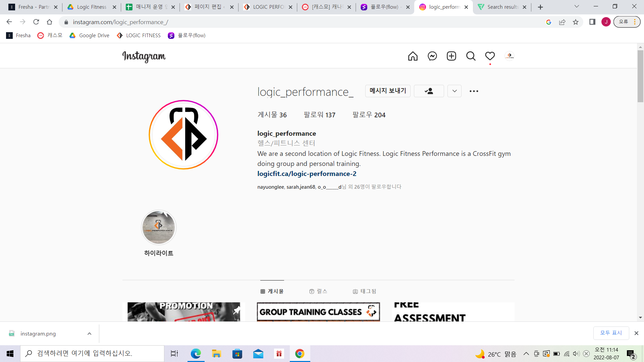
Task: Open profile avatar menu in navbar
Action: 509,56
